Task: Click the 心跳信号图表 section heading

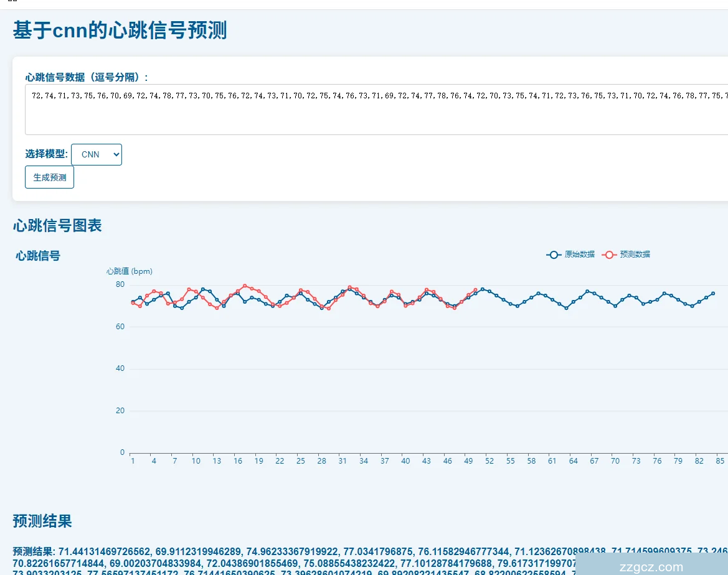Action: pos(57,225)
